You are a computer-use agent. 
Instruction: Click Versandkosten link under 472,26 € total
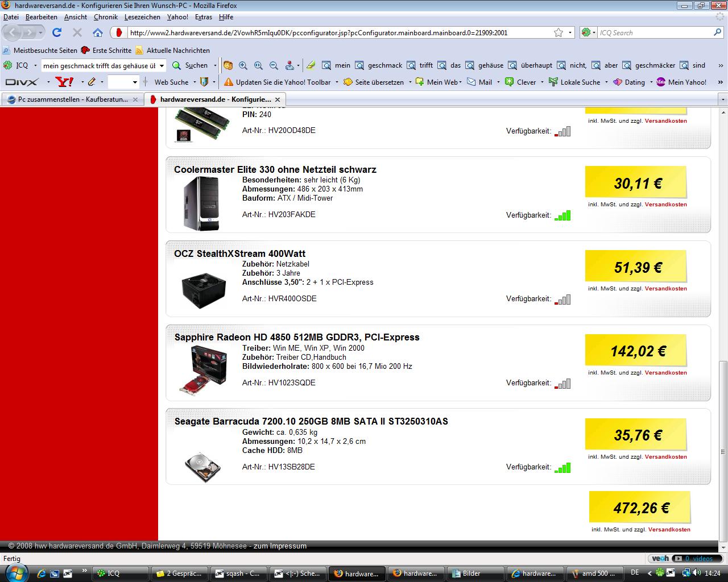pyautogui.click(x=669, y=529)
